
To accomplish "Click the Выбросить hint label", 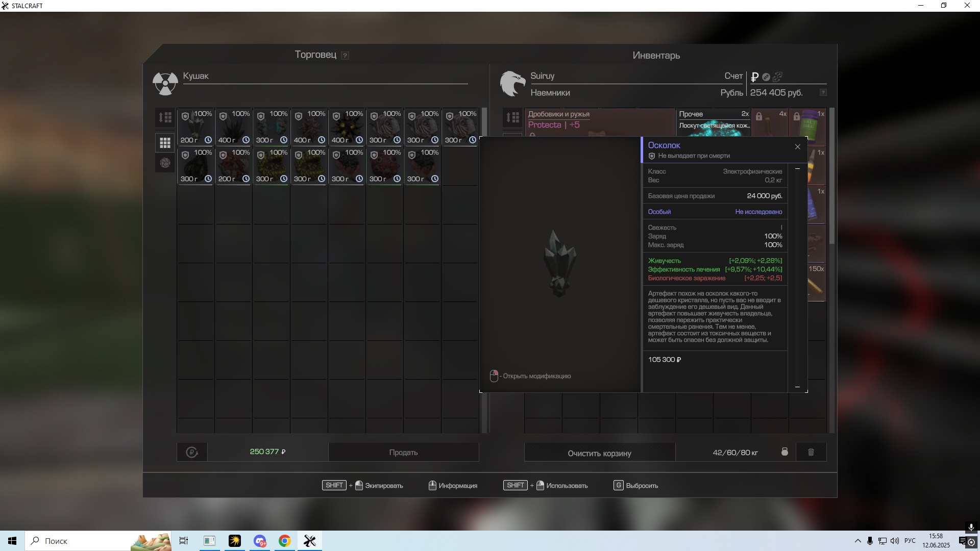I will (642, 486).
